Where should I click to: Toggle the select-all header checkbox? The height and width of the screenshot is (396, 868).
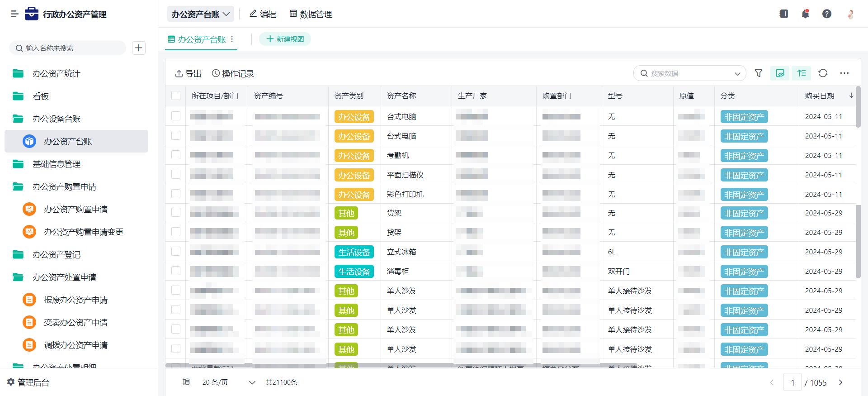[x=176, y=95]
